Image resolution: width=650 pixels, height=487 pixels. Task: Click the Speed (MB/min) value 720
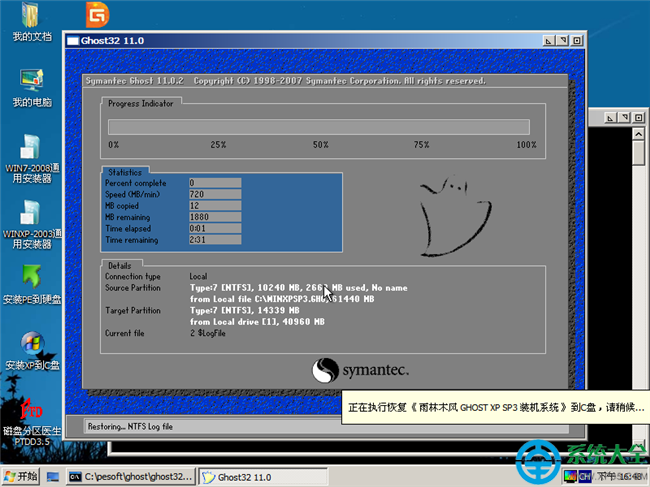click(x=215, y=194)
